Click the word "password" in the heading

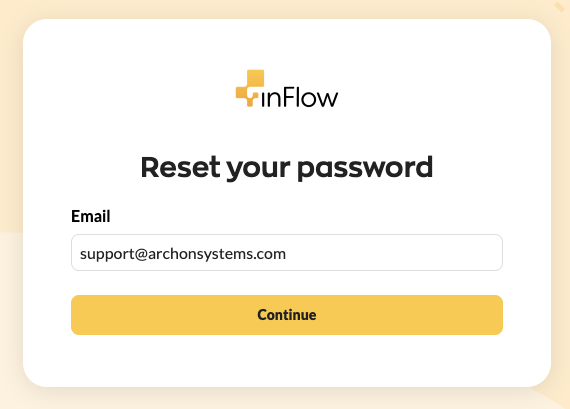(x=365, y=169)
